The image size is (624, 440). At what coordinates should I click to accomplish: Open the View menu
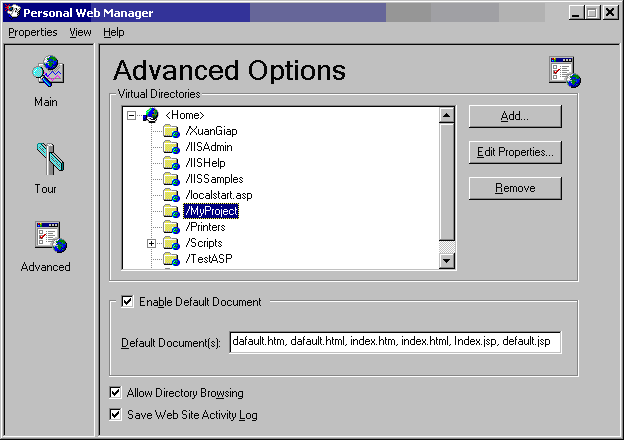(x=80, y=32)
